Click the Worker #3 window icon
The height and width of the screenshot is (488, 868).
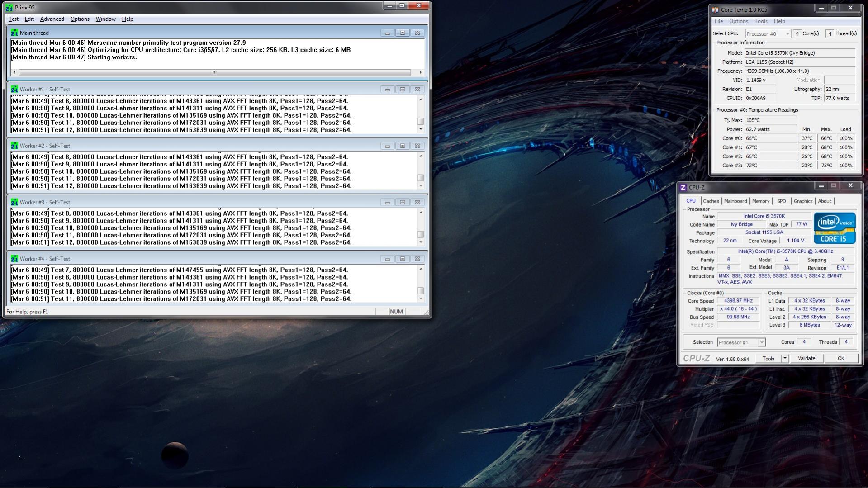[14, 202]
